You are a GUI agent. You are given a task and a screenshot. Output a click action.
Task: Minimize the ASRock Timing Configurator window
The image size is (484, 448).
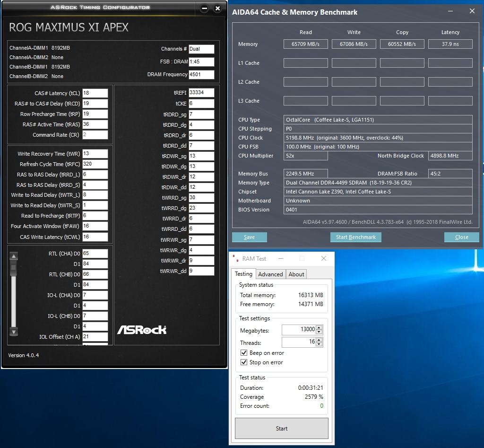click(204, 9)
